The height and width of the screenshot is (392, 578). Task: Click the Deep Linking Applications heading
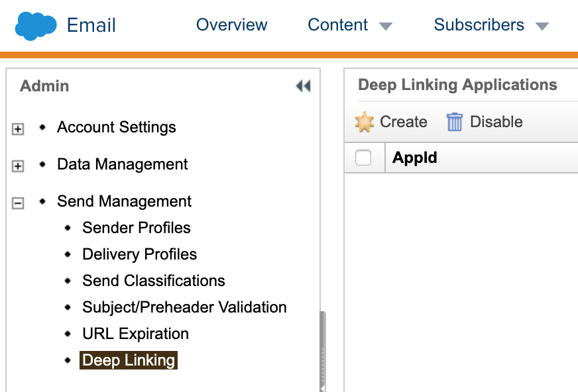tap(457, 85)
